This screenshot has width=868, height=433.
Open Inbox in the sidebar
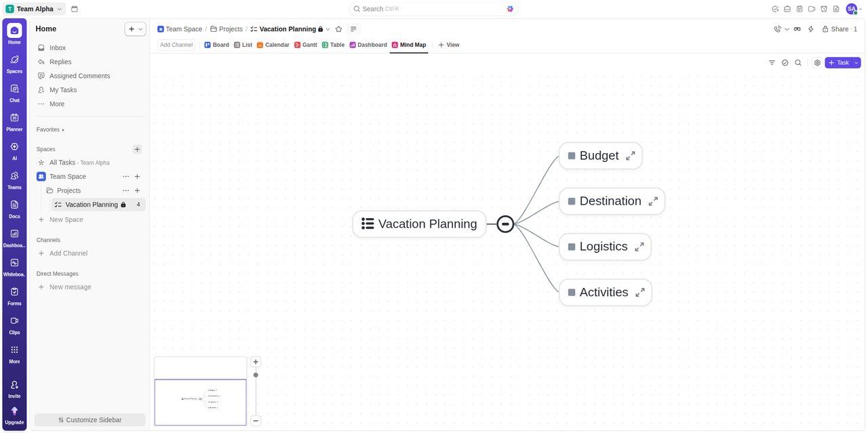point(90,47)
